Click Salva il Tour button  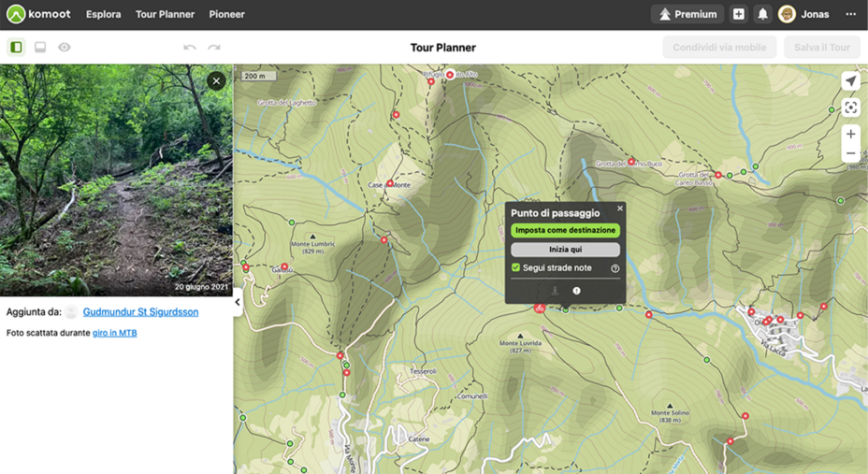click(x=821, y=48)
